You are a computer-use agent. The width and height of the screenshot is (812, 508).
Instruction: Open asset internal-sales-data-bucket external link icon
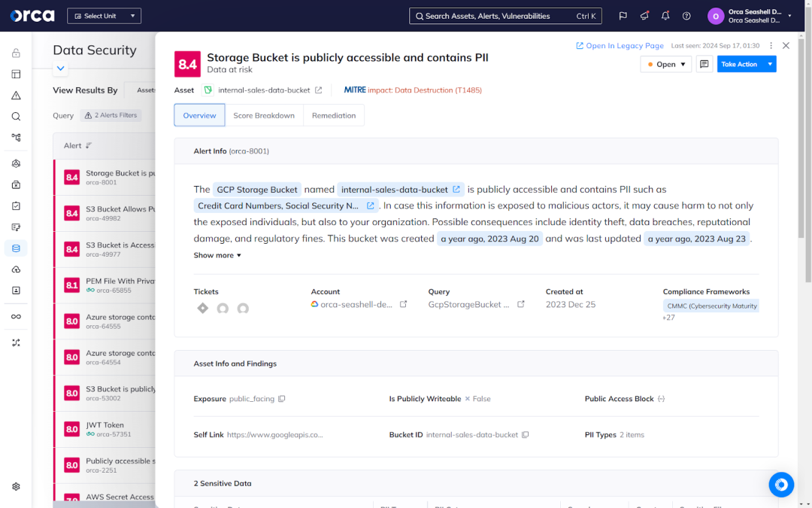pos(319,90)
